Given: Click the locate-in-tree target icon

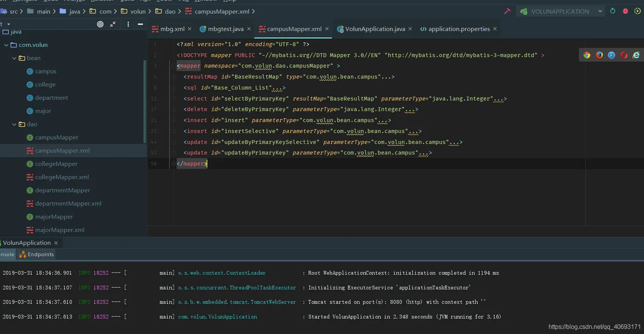Looking at the screenshot, I should click(100, 24).
